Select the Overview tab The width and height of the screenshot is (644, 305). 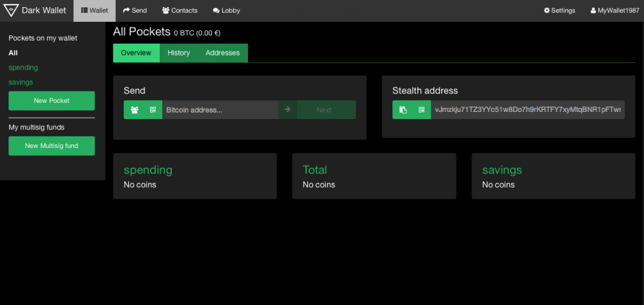pyautogui.click(x=136, y=53)
